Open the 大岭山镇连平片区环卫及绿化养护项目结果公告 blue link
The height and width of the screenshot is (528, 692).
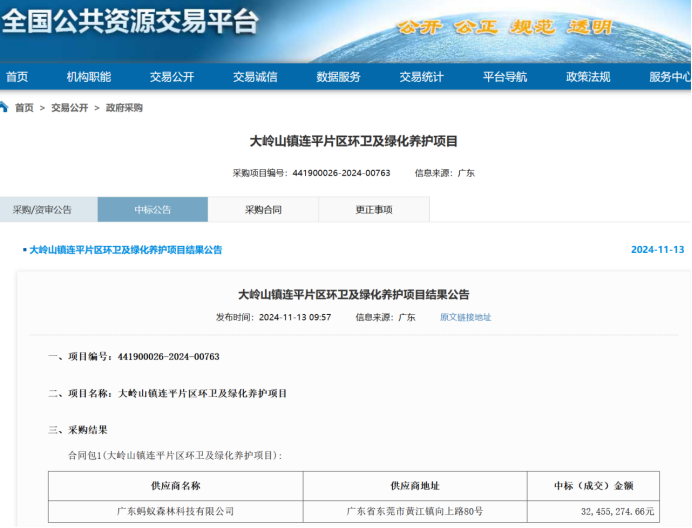pyautogui.click(x=125, y=250)
